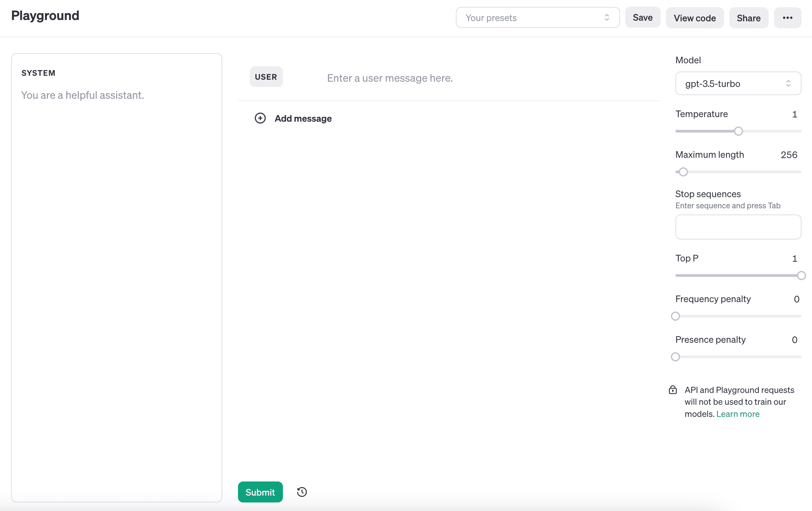This screenshot has height=511, width=812.
Task: Open View code
Action: tap(694, 18)
